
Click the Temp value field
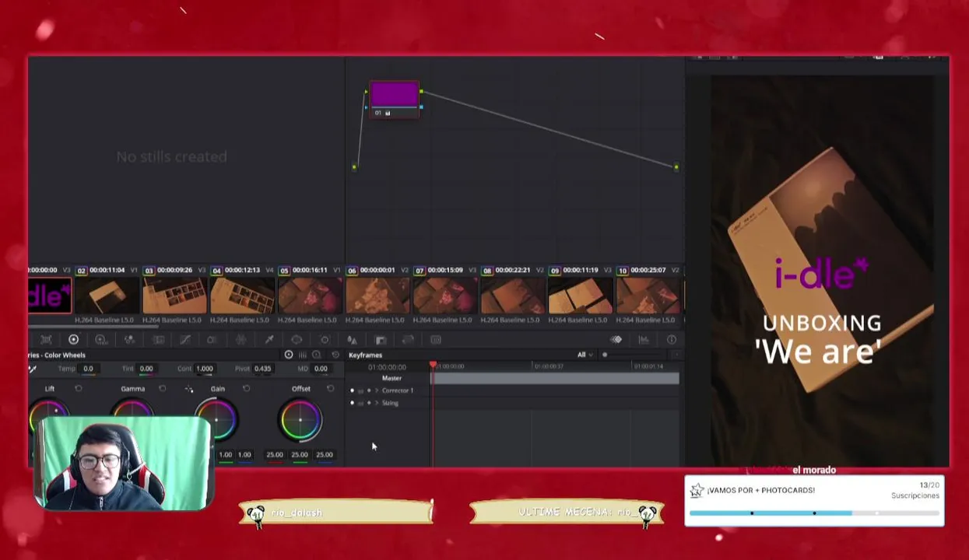pyautogui.click(x=88, y=369)
